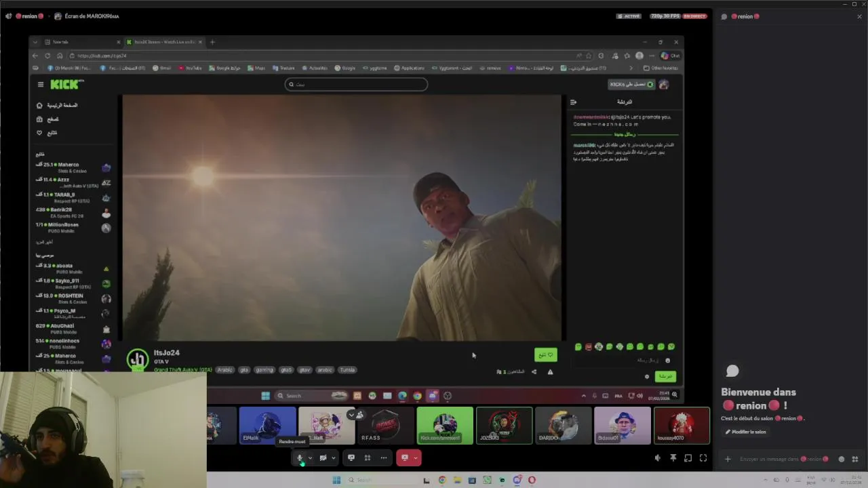Enter fullscreen with the expand corners icon
The image size is (868, 488).
tap(703, 458)
